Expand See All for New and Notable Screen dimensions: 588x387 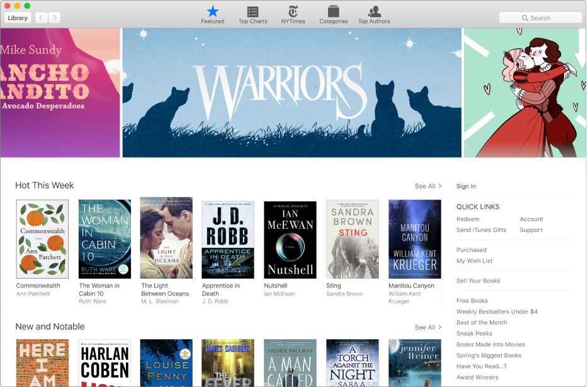click(x=427, y=327)
